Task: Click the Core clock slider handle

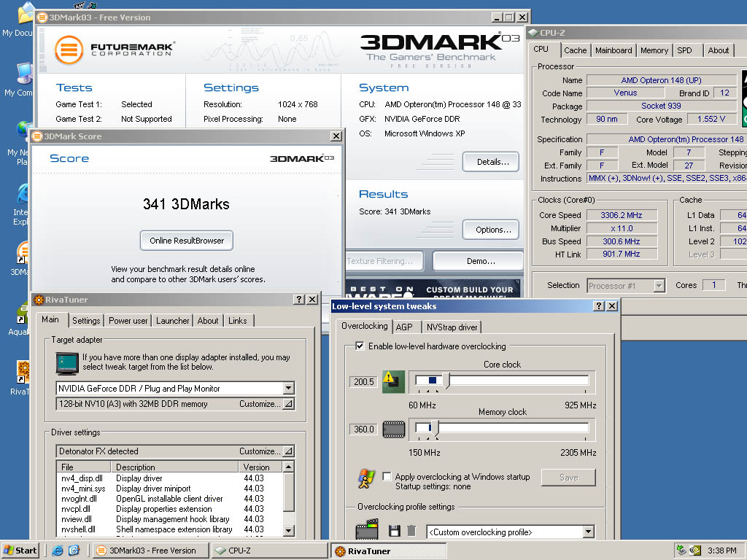Action: 446,381
